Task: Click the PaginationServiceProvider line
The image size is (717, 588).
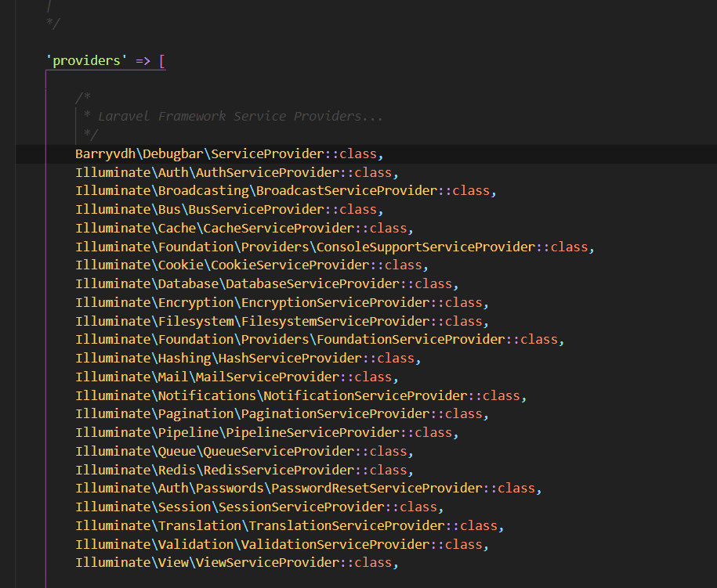Action: [282, 414]
